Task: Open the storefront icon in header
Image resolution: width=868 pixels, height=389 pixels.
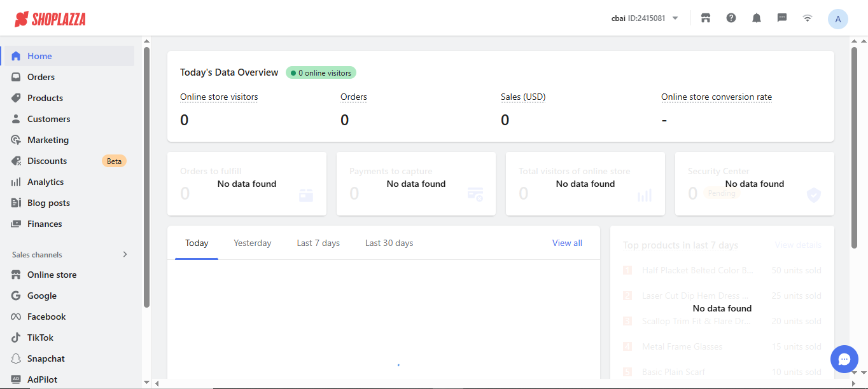Action: pyautogui.click(x=705, y=18)
